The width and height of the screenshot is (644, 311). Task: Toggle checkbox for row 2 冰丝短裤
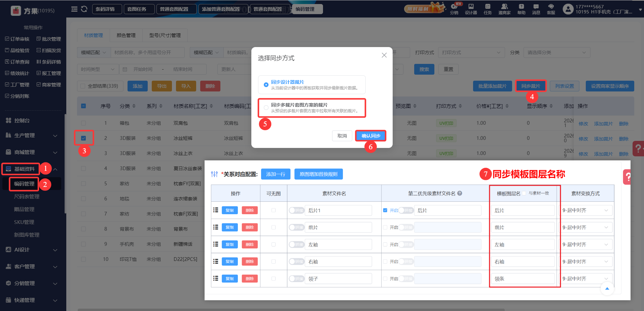coord(83,138)
